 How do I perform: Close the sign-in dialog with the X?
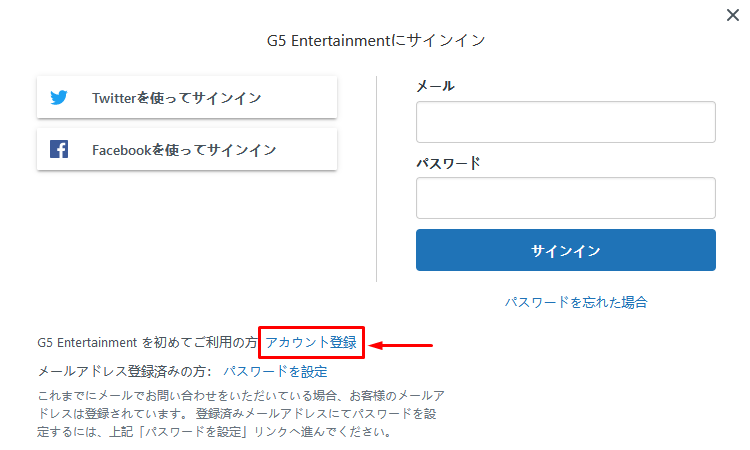coord(732,15)
